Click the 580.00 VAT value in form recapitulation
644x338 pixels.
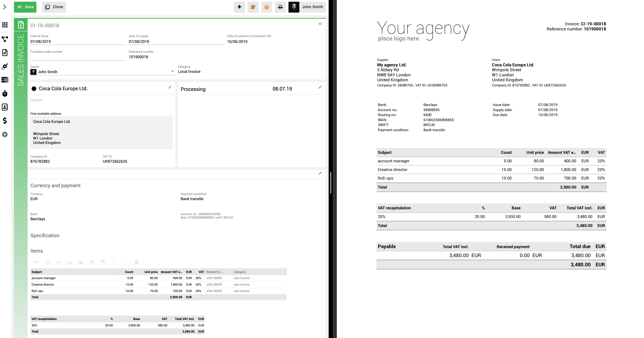[x=162, y=325]
